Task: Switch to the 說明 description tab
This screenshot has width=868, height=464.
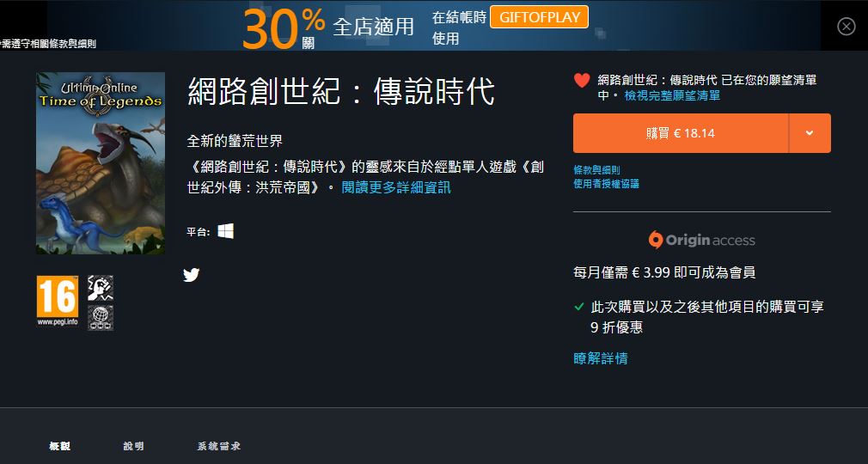Action: 133,446
